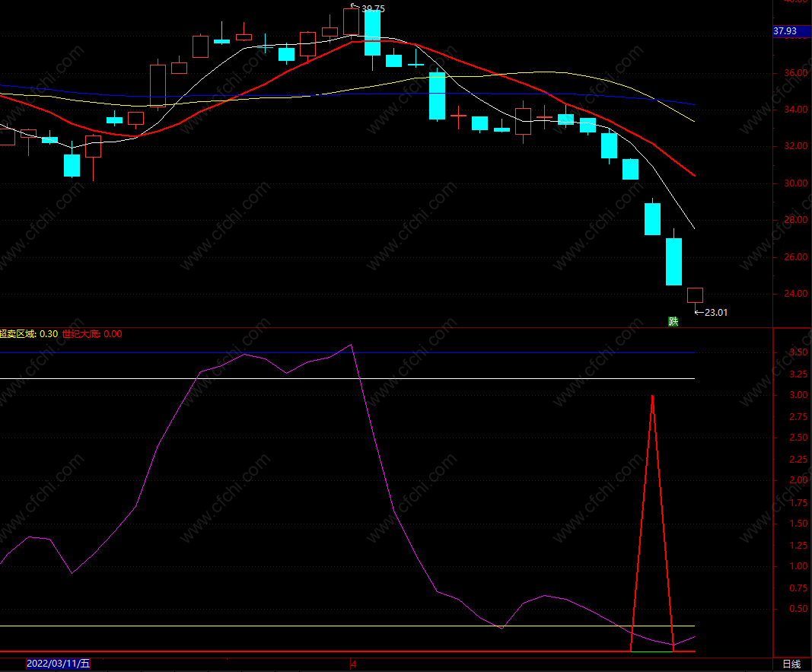Click the magenta indicator line peak
The height and width of the screenshot is (672, 812).
click(352, 345)
